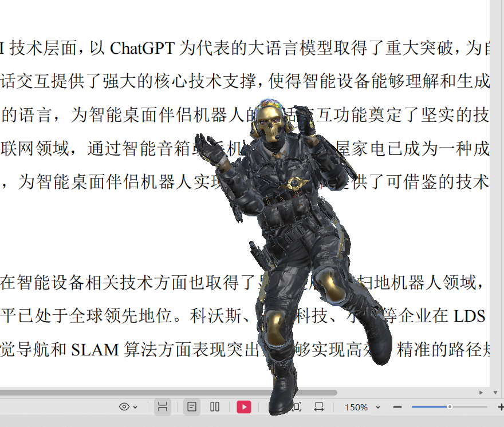Image resolution: width=504 pixels, height=427 pixels.
Task: Click the zoom in plus button
Action: click(501, 407)
